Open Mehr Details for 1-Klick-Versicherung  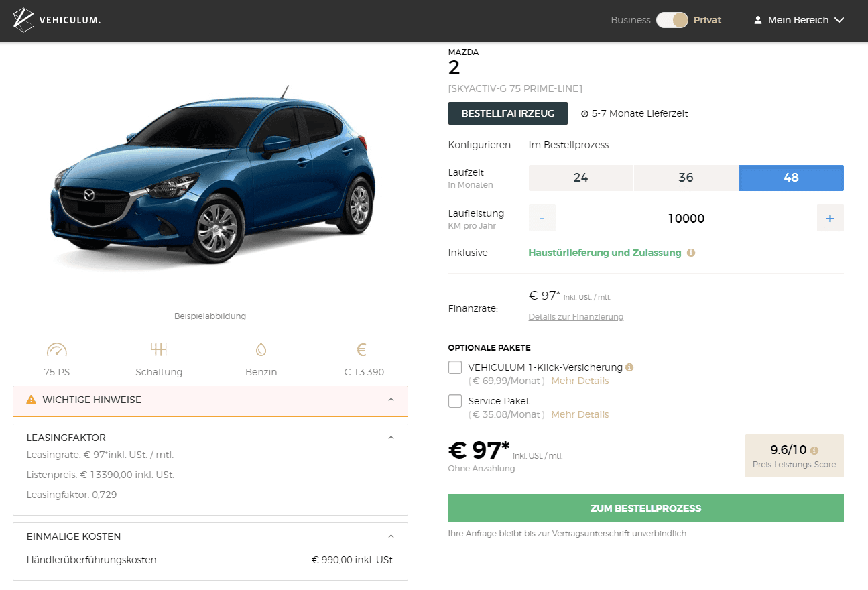tap(580, 381)
